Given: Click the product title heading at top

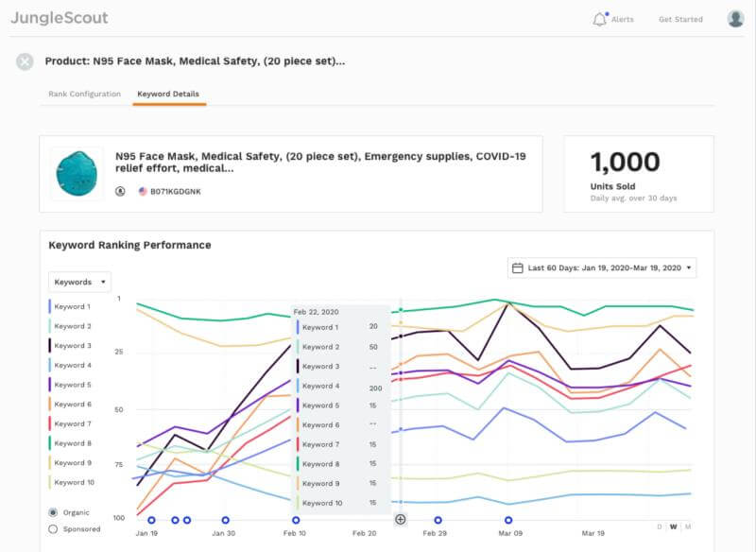Looking at the screenshot, I should click(195, 61).
